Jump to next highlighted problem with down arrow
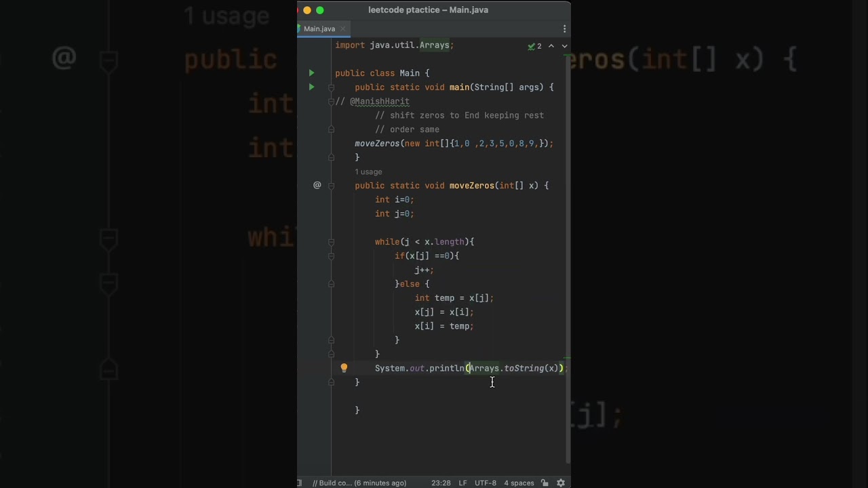868x488 pixels. (x=564, y=46)
